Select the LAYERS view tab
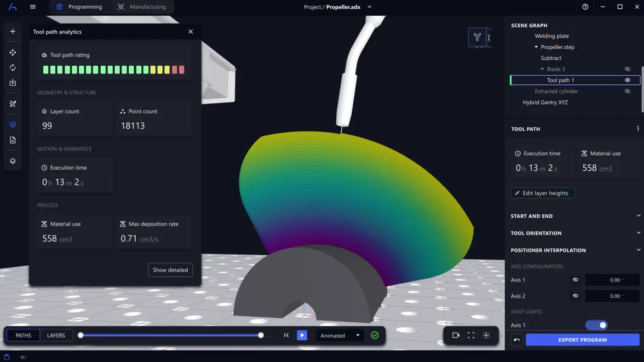 pos(56,335)
